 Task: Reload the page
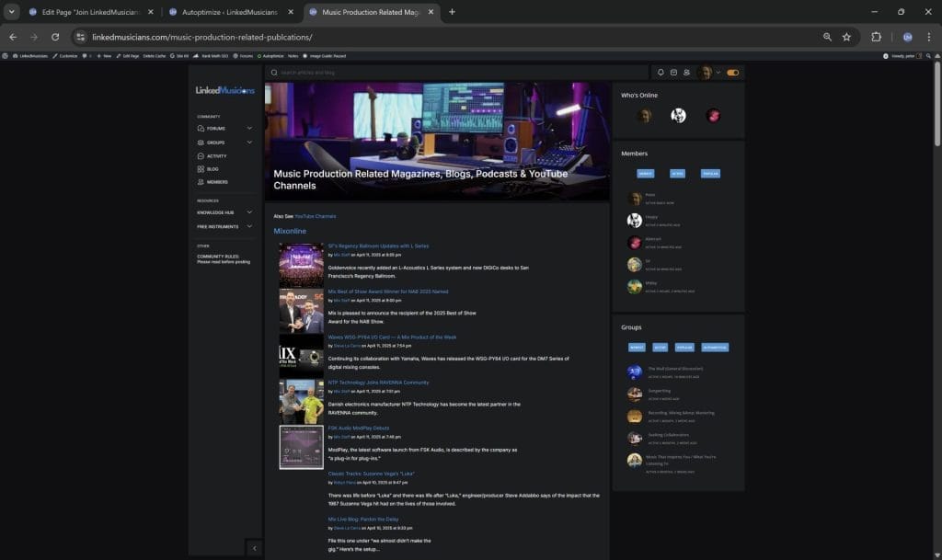pos(55,37)
